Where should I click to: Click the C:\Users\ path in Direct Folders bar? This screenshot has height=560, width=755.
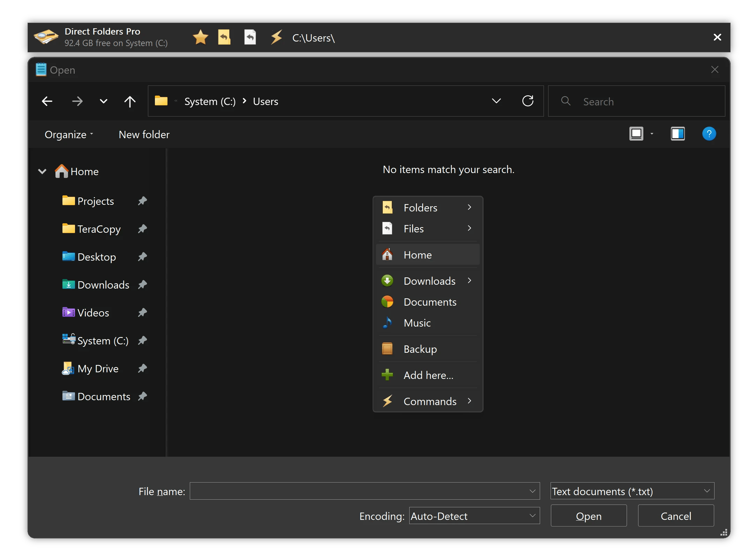click(313, 38)
